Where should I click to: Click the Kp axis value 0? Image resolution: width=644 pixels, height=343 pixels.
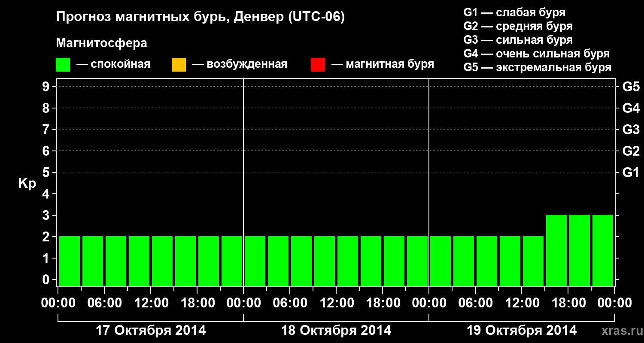tap(46, 280)
